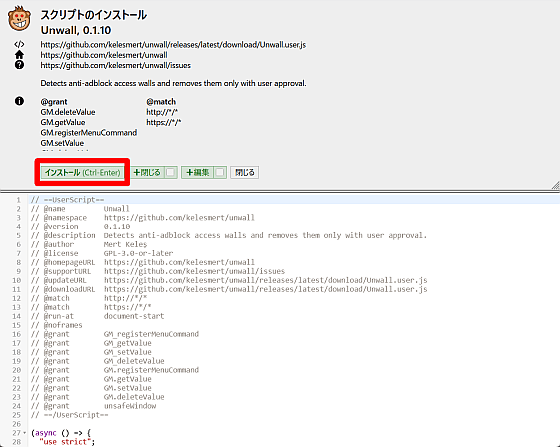Click the +編集 button
Viewport: 560px width, 447px height.
click(x=198, y=172)
